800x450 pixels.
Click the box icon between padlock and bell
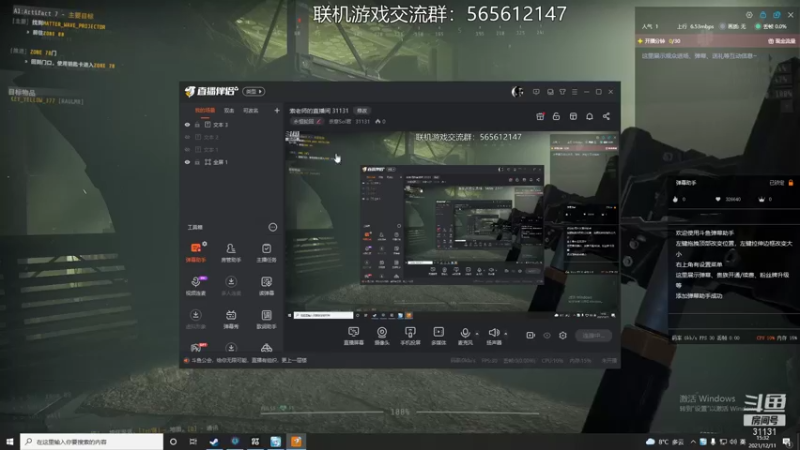pyautogui.click(x=573, y=116)
